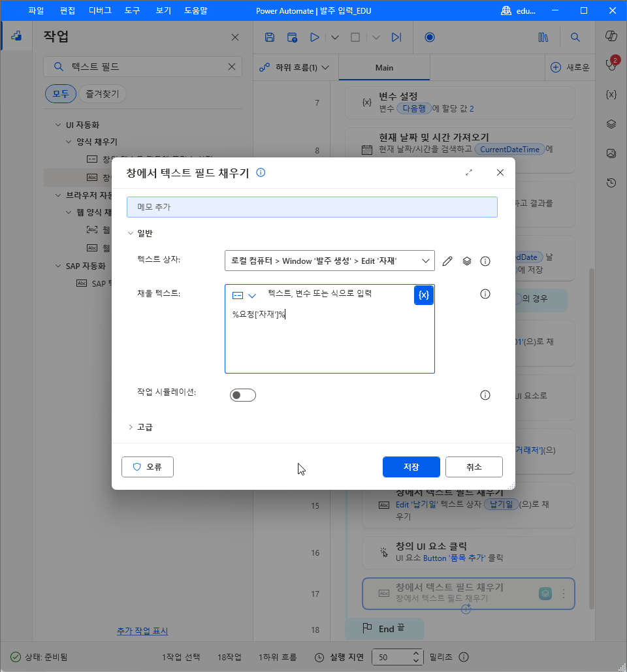This screenshot has width=627, height=672.
Task: Open the 하위 흐름(1) dropdown
Action: click(x=295, y=68)
